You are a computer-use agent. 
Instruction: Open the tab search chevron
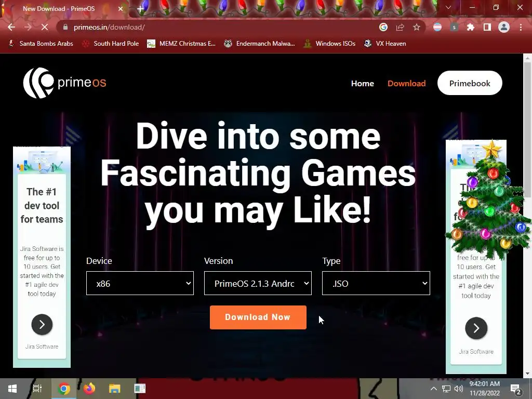tap(448, 7)
